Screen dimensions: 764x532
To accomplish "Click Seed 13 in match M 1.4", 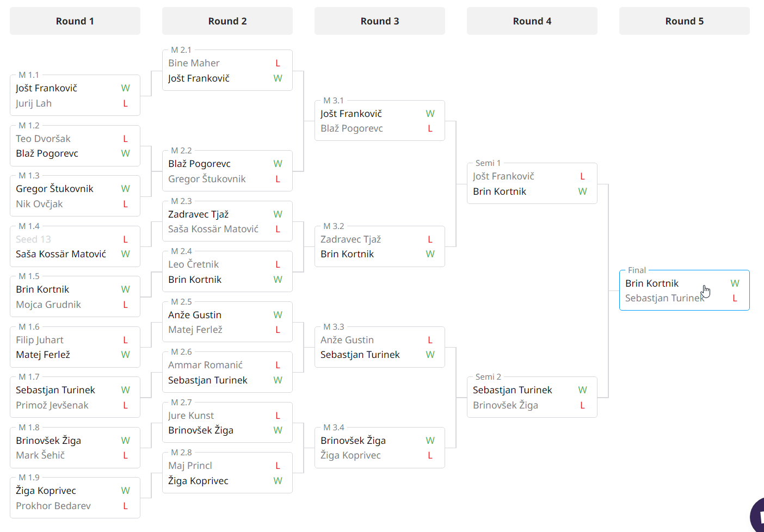I will pyautogui.click(x=33, y=239).
